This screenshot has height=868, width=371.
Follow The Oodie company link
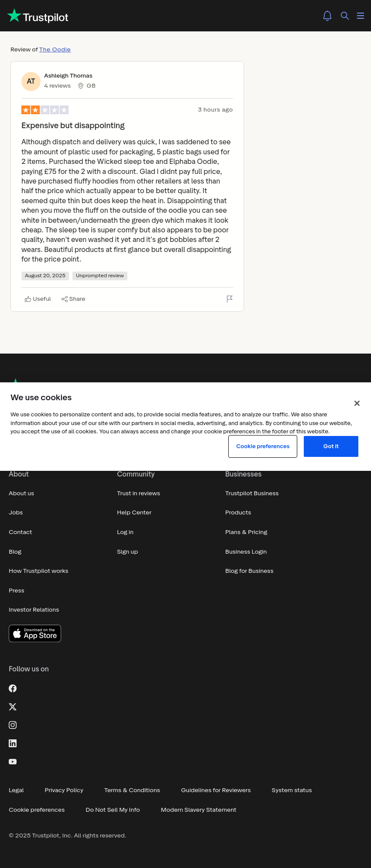[55, 50]
